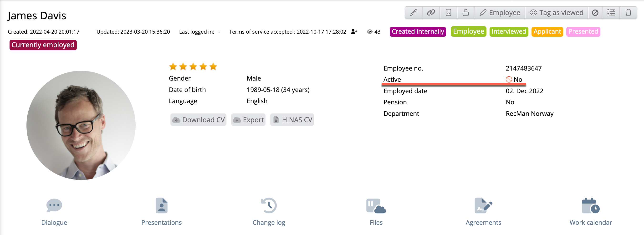Click the eye views counter icon

point(369,32)
